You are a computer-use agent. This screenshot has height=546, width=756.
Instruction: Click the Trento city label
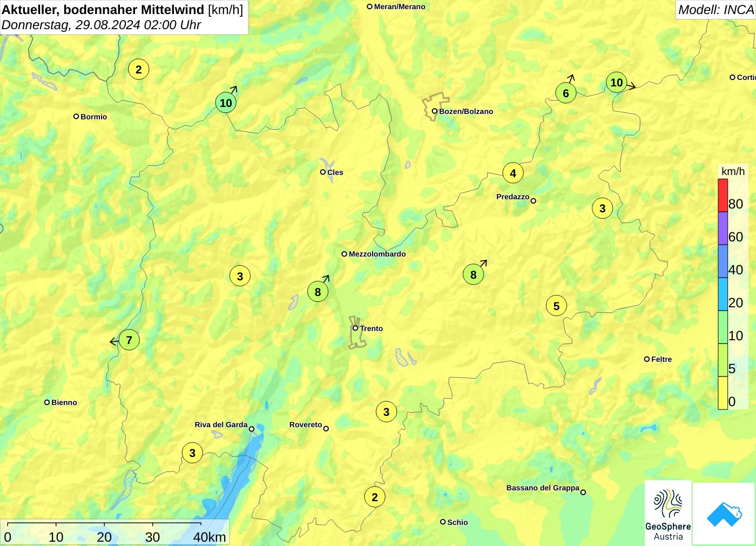(372, 328)
